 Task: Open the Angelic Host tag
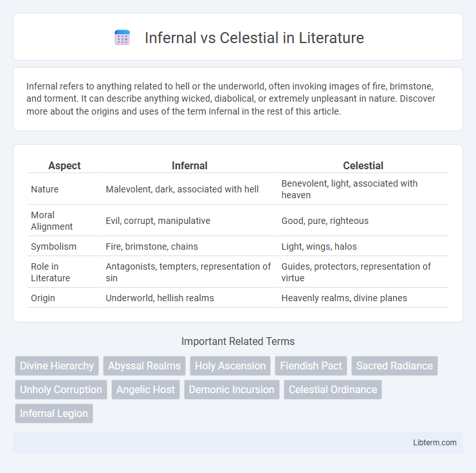coord(145,389)
